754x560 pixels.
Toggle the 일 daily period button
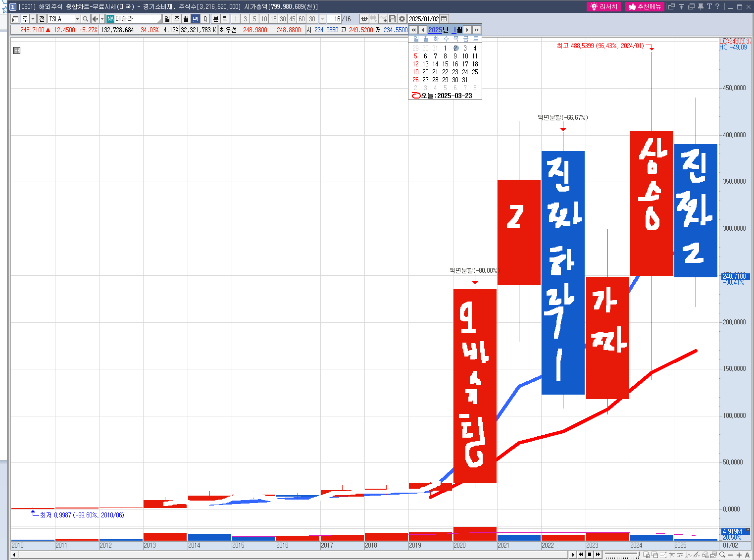167,19
